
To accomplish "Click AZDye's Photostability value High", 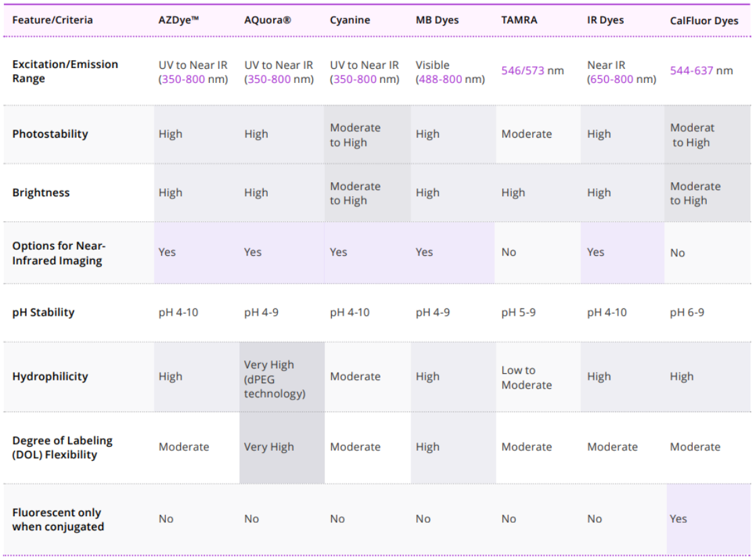I will point(170,134).
